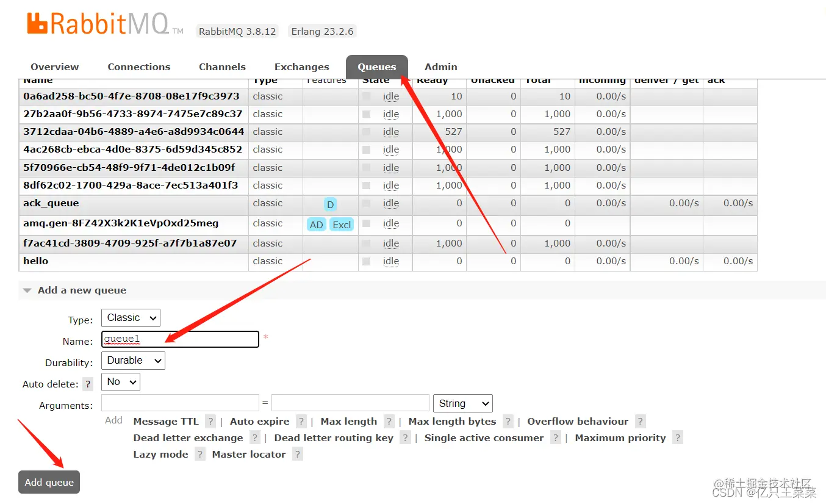This screenshot has height=504, width=826.
Task: Click the idle state of hello queue
Action: pyautogui.click(x=391, y=261)
